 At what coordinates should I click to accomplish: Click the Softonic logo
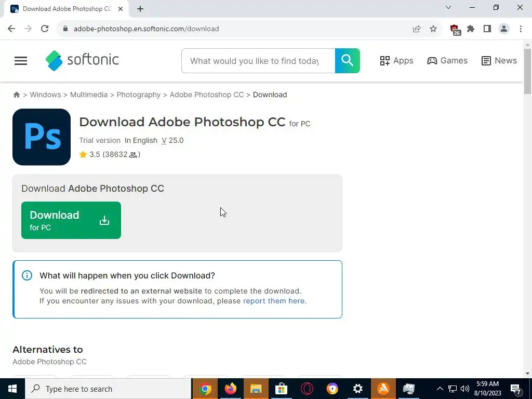coord(82,60)
